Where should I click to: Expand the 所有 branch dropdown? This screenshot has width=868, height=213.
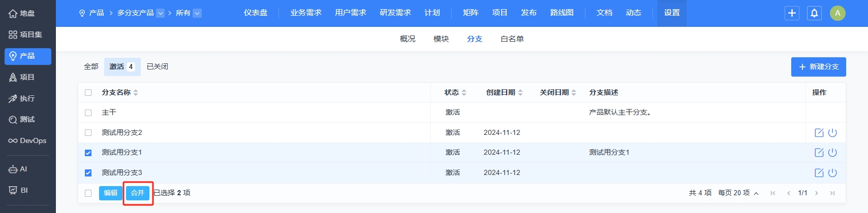(197, 13)
